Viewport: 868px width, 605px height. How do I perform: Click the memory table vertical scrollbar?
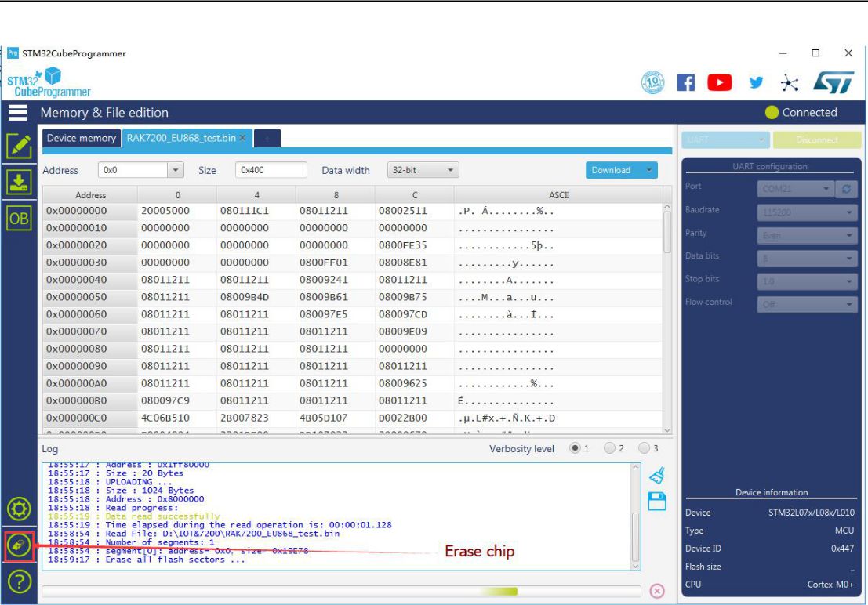[667, 317]
